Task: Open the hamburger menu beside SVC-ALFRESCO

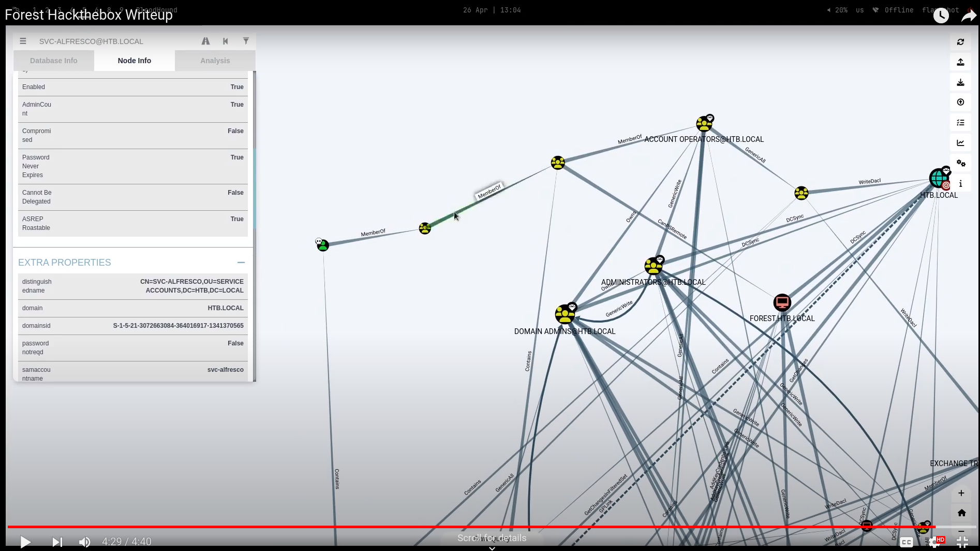Action: 23,41
